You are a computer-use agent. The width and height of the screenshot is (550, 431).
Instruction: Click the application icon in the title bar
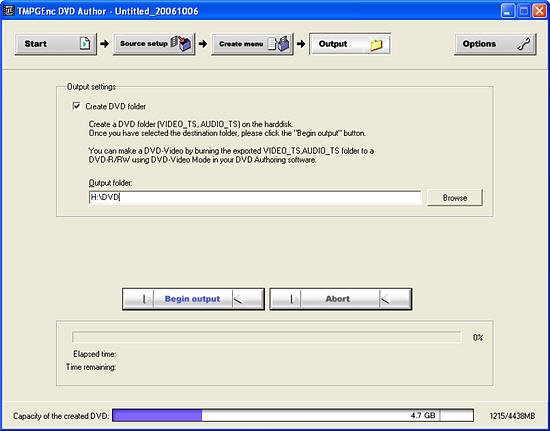point(9,11)
